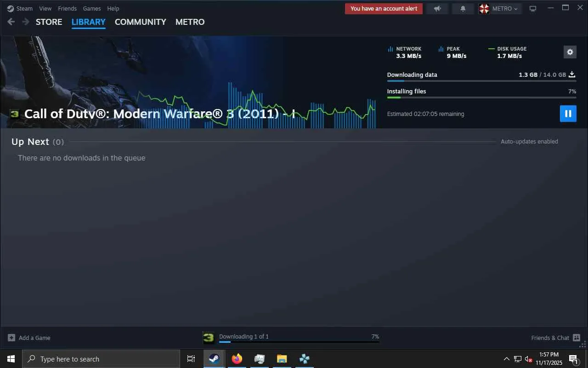Click the taskbar icon right of Firefox
The width and height of the screenshot is (588, 368).
(x=259, y=359)
